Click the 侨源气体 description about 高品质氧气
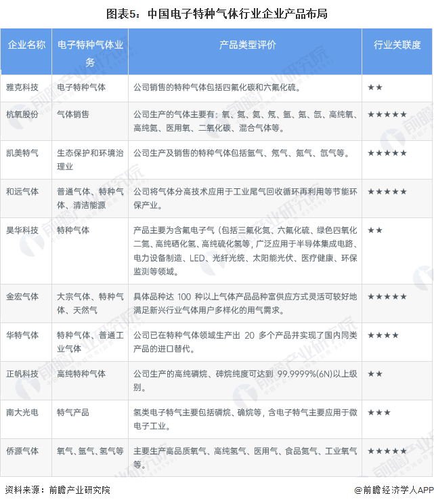Viewport: 434px width, 504px height. pyautogui.click(x=245, y=458)
